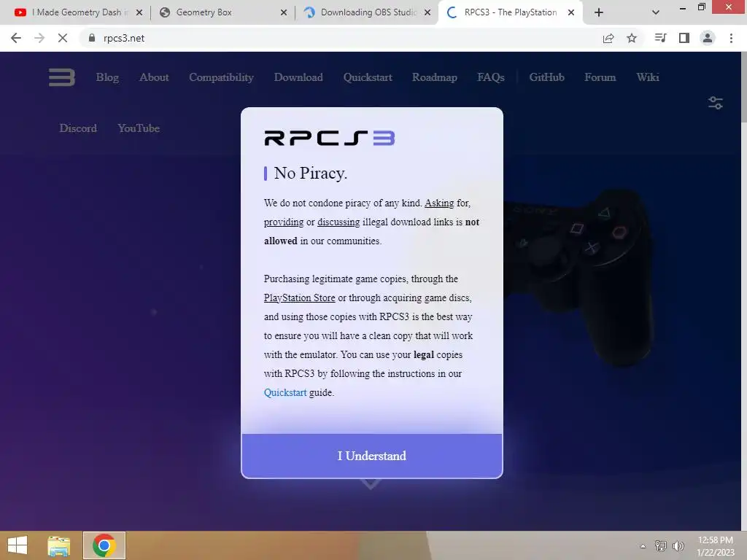Open the YouTube nav link
Image resolution: width=747 pixels, height=560 pixels.
click(139, 128)
